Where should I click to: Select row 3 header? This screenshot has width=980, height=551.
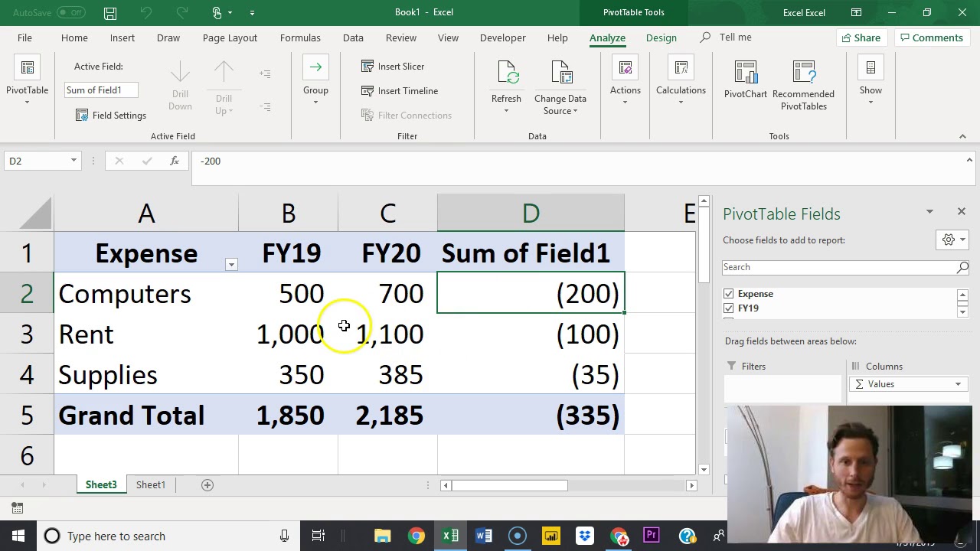tap(27, 334)
